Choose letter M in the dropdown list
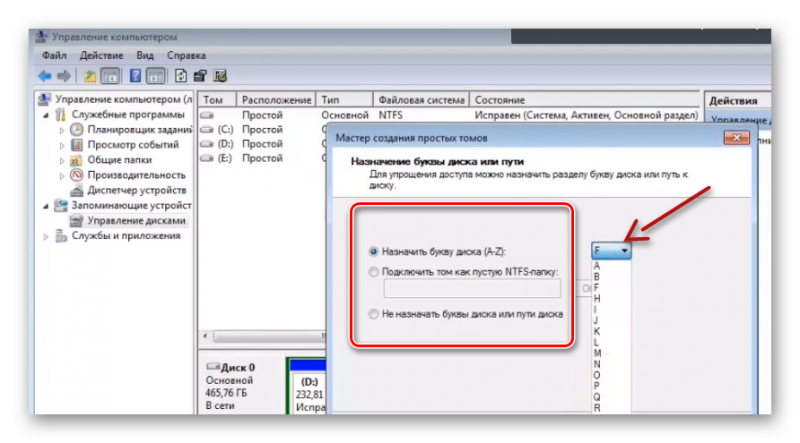 coord(597,353)
